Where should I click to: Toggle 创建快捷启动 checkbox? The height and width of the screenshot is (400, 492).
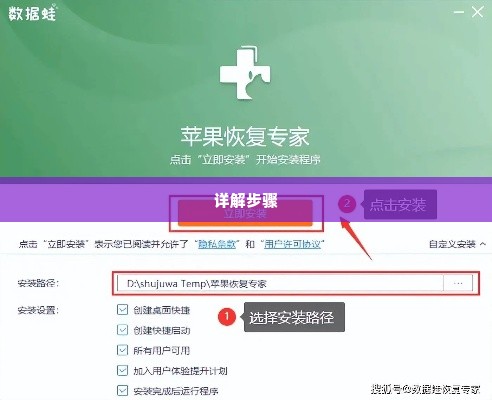[122, 330]
